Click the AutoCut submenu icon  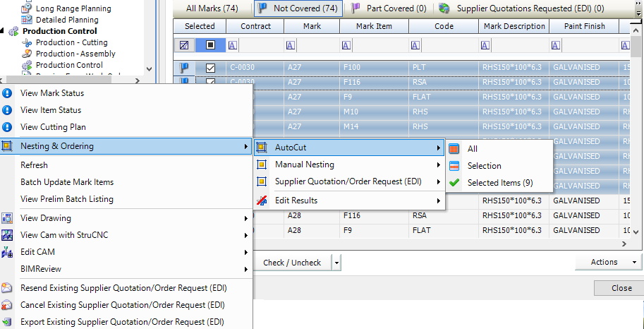point(262,148)
